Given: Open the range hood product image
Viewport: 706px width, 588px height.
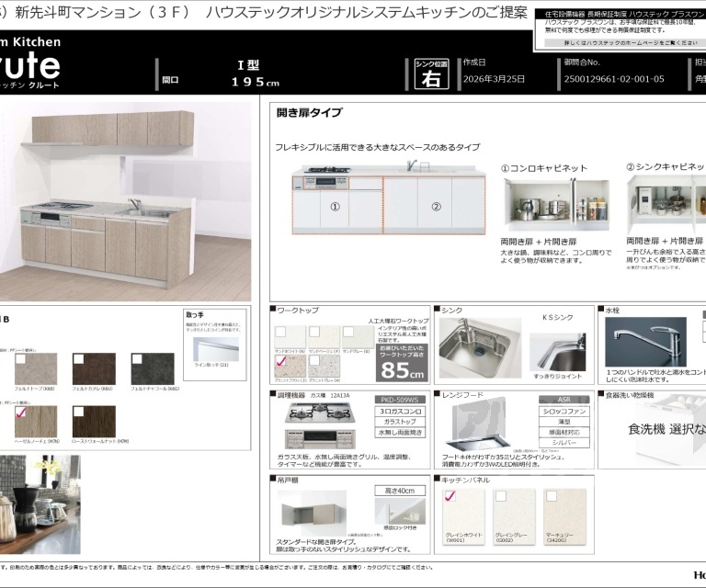Looking at the screenshot, I should (479, 424).
